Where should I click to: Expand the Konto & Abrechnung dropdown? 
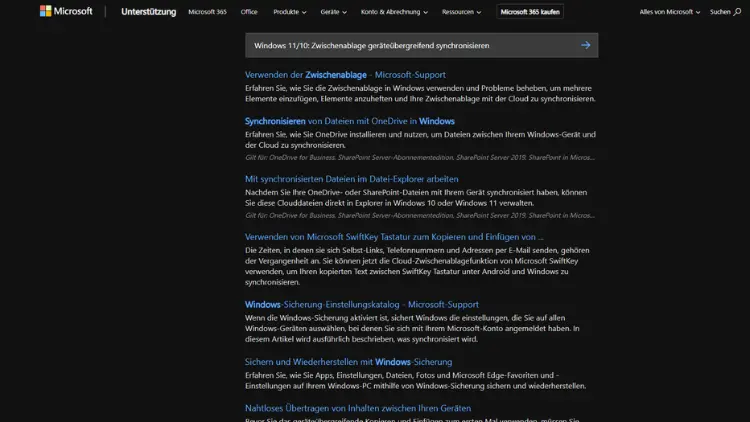pyautogui.click(x=394, y=11)
